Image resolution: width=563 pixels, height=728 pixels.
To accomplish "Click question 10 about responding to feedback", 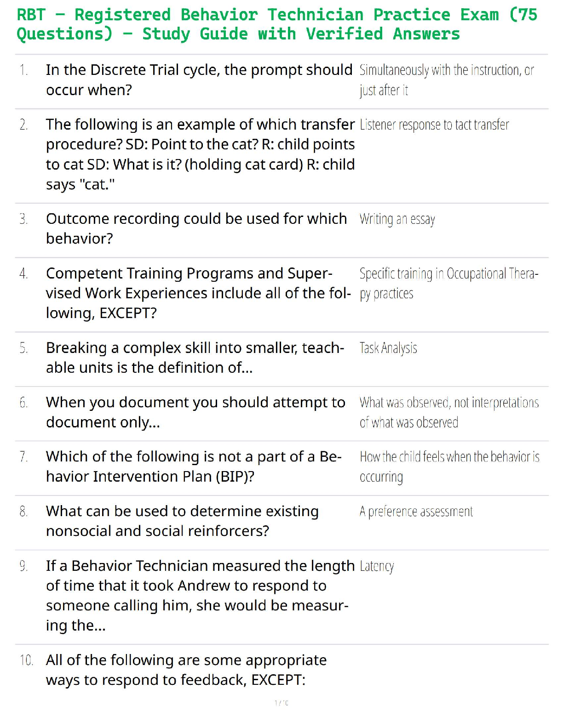I will (x=186, y=670).
